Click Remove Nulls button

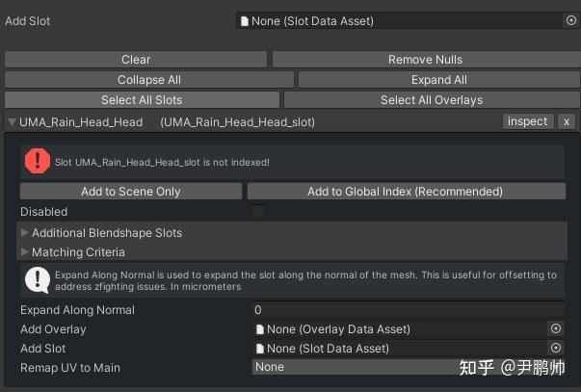tap(424, 60)
